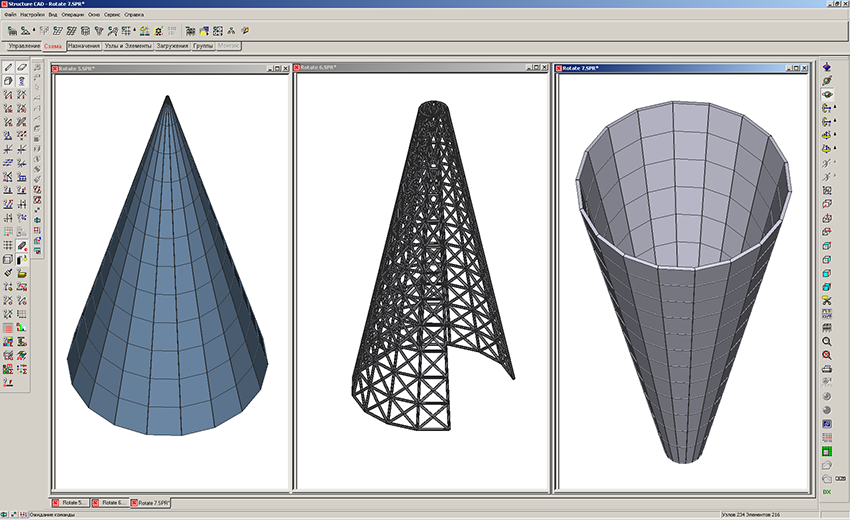
Task: Click the first icon in the top toolbar
Action: click(x=11, y=31)
